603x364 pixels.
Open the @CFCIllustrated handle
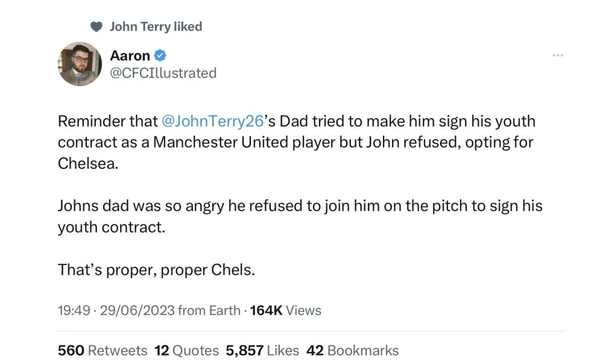click(163, 73)
